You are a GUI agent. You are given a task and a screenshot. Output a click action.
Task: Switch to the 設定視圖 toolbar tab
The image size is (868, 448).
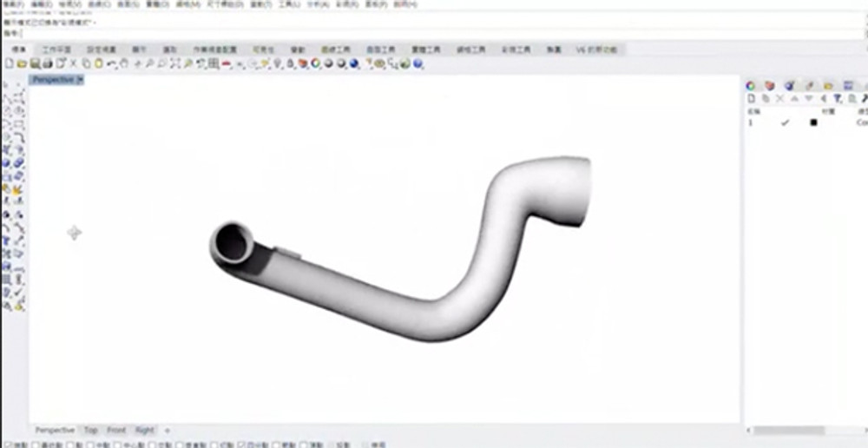(x=102, y=49)
